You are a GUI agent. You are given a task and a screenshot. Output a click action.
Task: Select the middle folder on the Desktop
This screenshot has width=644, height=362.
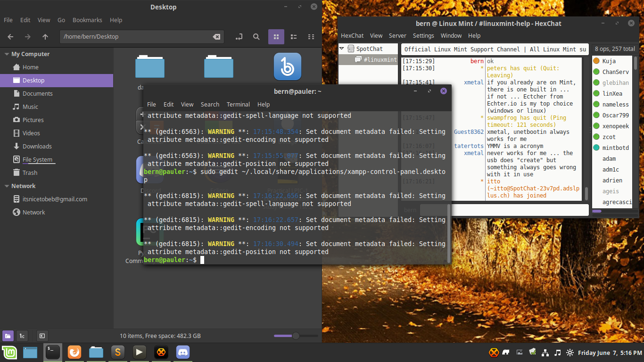(219, 66)
